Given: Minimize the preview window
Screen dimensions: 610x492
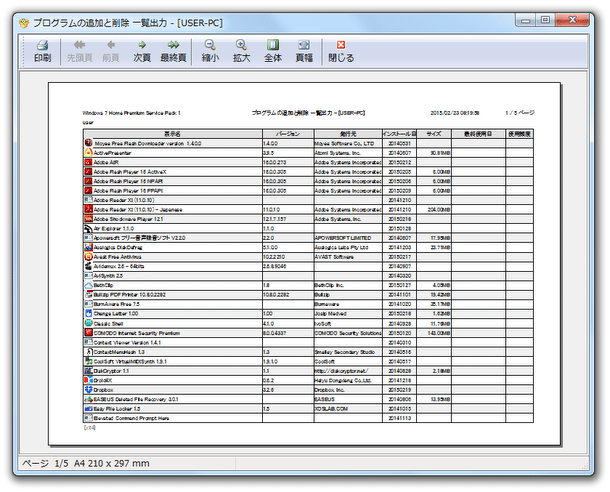Looking at the screenshot, I should pos(526,20).
